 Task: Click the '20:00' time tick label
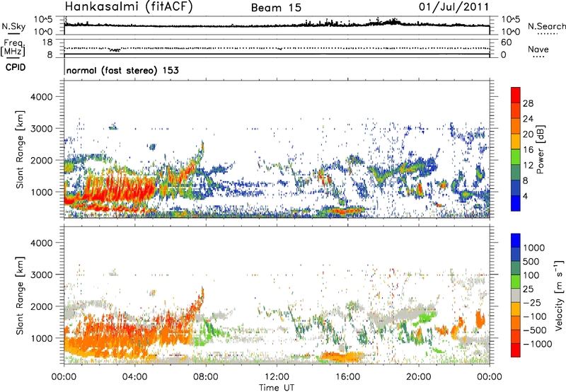[418, 377]
